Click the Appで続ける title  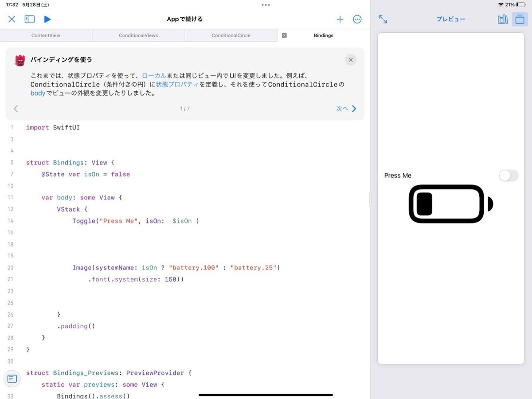[185, 19]
